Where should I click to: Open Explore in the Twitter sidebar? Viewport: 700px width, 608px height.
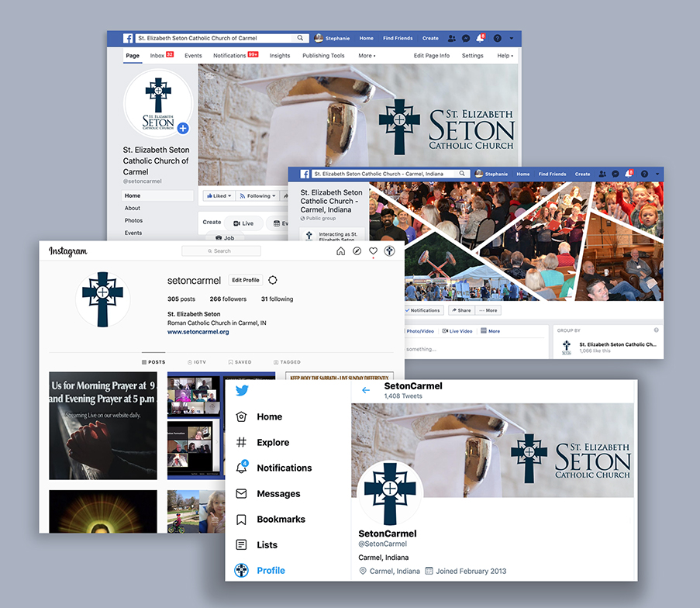[x=263, y=443]
